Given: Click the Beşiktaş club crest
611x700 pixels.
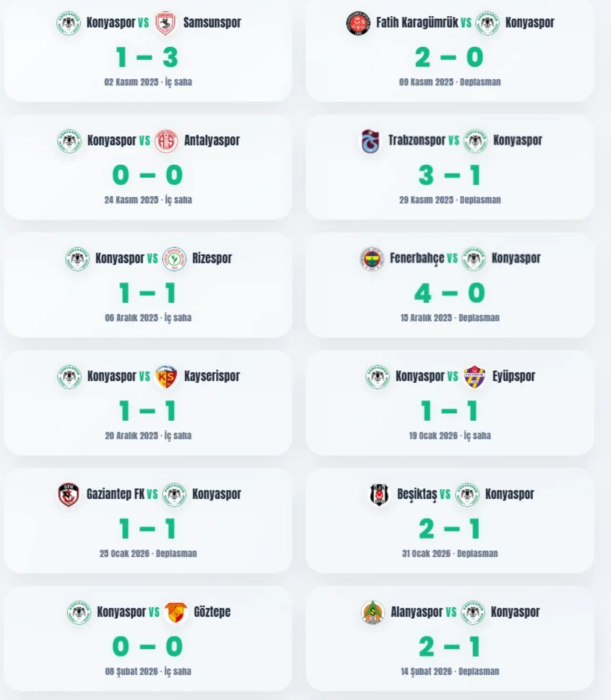Looking at the screenshot, I should pos(379,495).
